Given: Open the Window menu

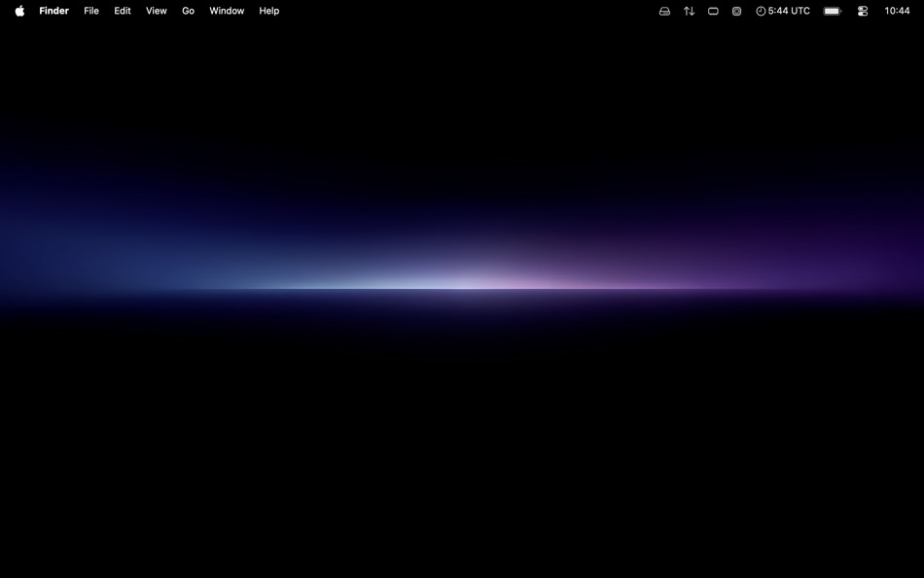Looking at the screenshot, I should click(x=226, y=11).
